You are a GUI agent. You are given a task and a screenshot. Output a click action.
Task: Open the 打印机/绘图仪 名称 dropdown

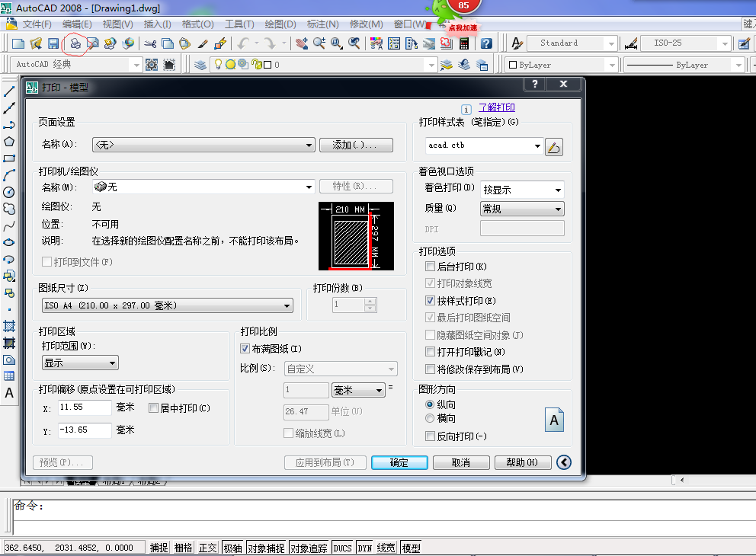point(203,187)
